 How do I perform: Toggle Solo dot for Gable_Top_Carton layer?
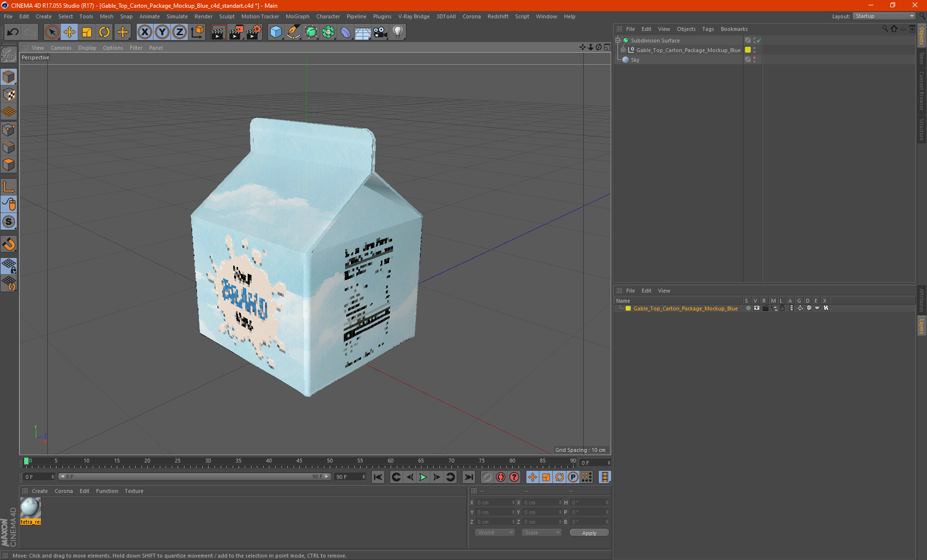click(x=748, y=308)
